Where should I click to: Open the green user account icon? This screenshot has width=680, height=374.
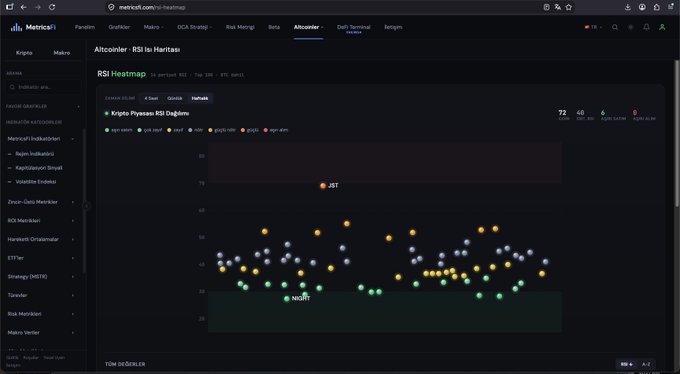[662, 27]
